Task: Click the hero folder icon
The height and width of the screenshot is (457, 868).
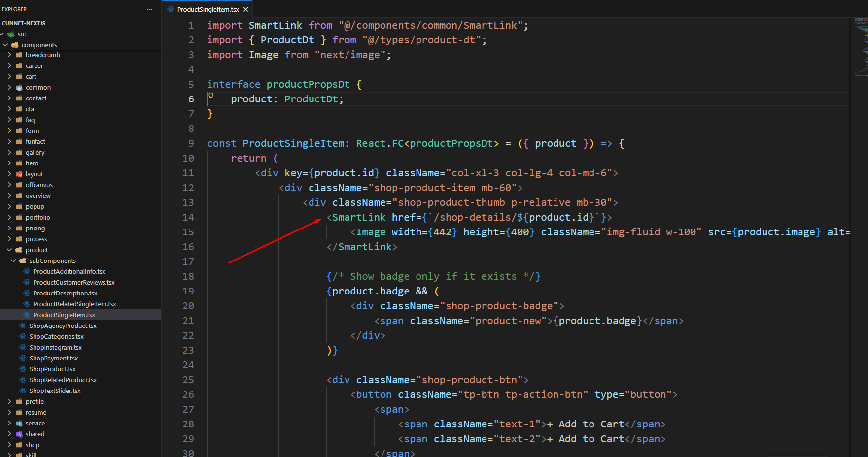Action: click(18, 163)
